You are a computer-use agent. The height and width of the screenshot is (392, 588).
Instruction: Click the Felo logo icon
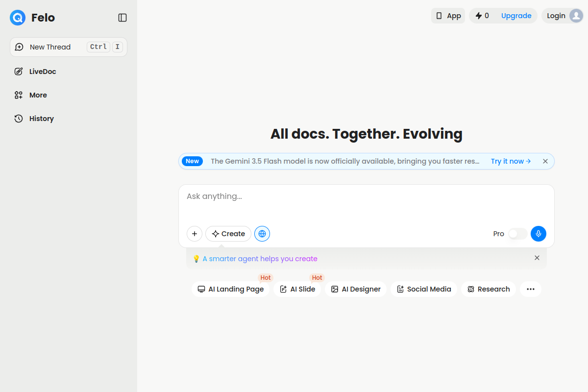click(18, 18)
